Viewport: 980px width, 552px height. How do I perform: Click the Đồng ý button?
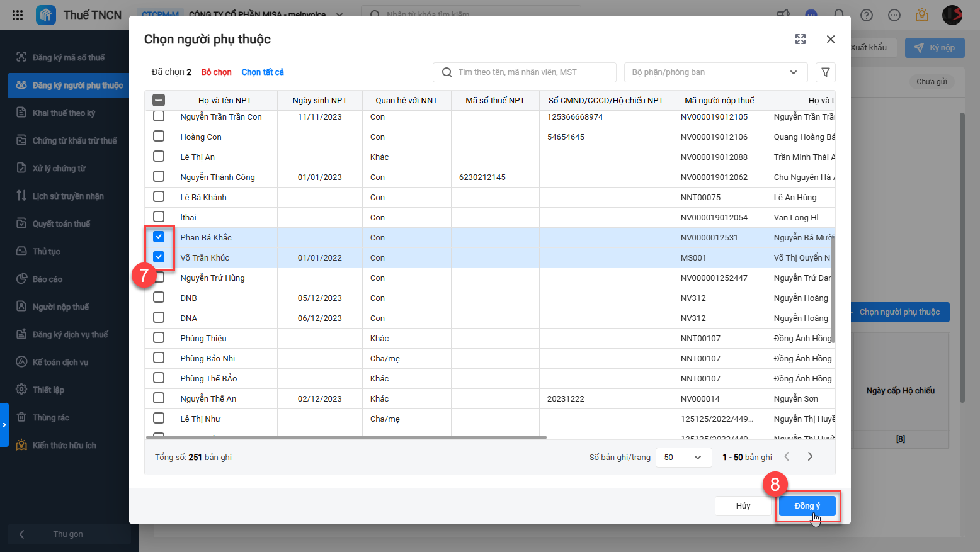tap(807, 506)
